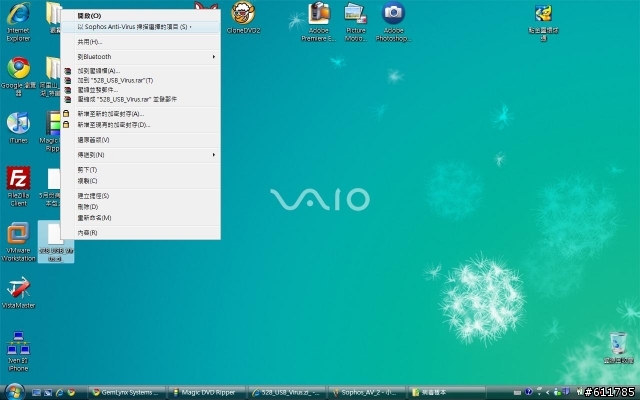Select the Adobe Premiere Elements desktop icon
640x400 pixels.
[319, 22]
